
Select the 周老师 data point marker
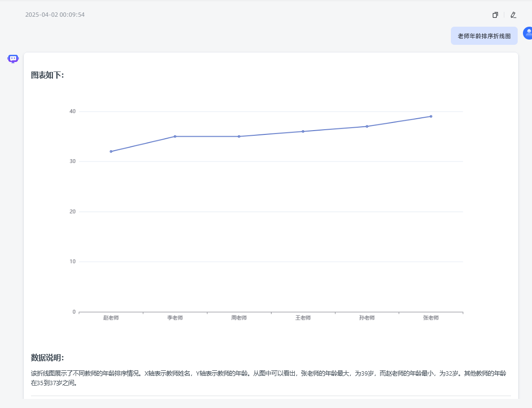239,136
